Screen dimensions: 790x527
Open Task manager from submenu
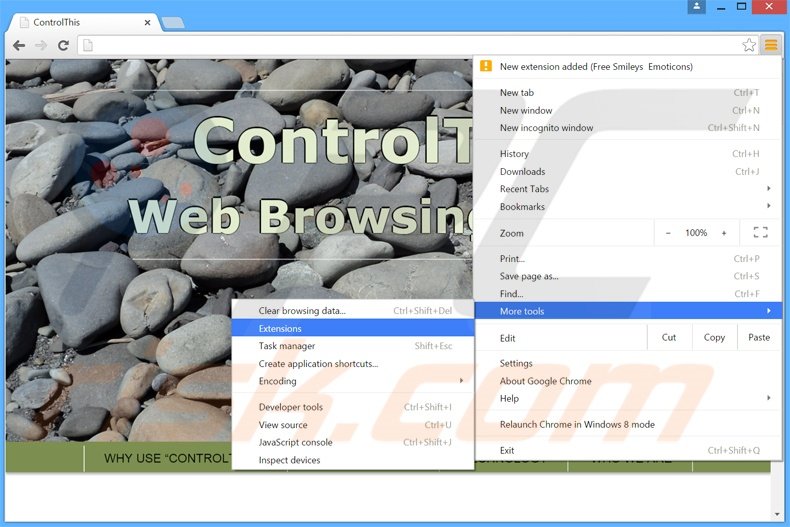pyautogui.click(x=353, y=346)
